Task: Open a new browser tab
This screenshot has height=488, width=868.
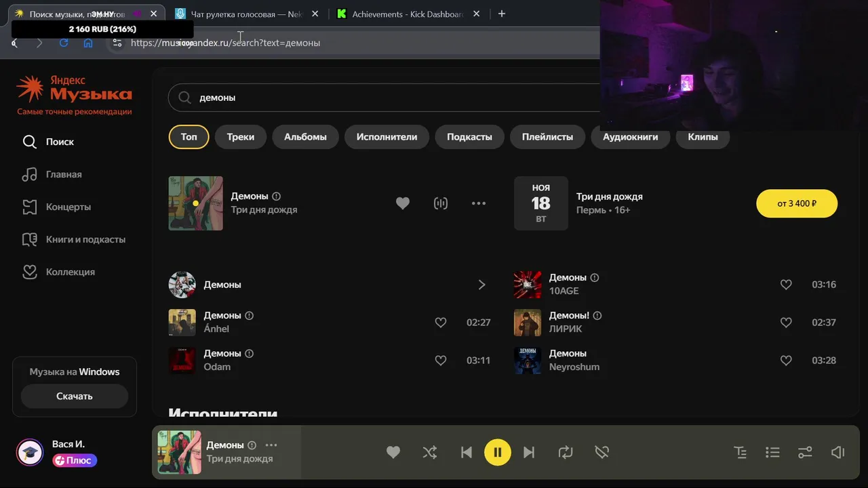Action: 502,14
